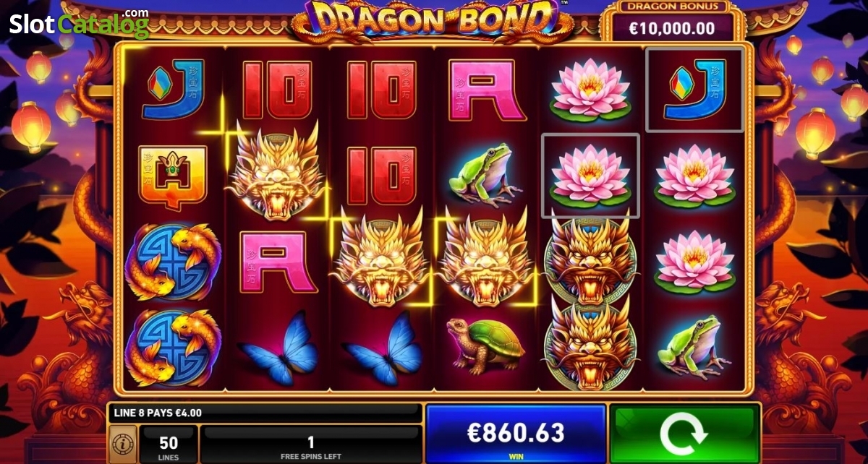This screenshot has height=464, width=868.
Task: Click the green spin button
Action: point(685,432)
